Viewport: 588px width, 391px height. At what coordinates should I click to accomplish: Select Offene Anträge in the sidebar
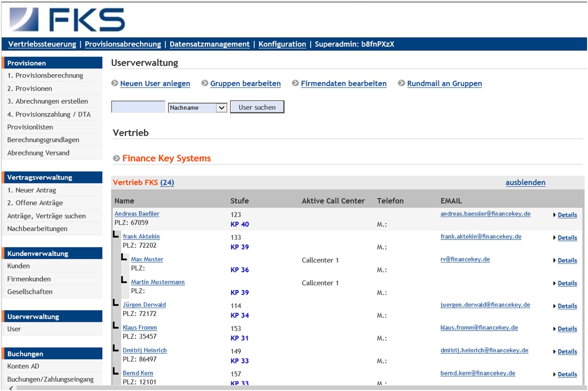click(x=35, y=203)
